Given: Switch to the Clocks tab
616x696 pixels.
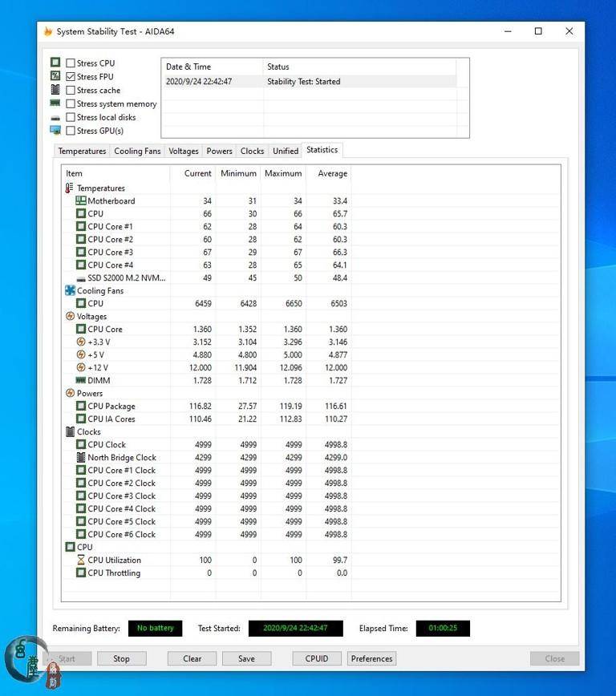Looking at the screenshot, I should point(253,151).
